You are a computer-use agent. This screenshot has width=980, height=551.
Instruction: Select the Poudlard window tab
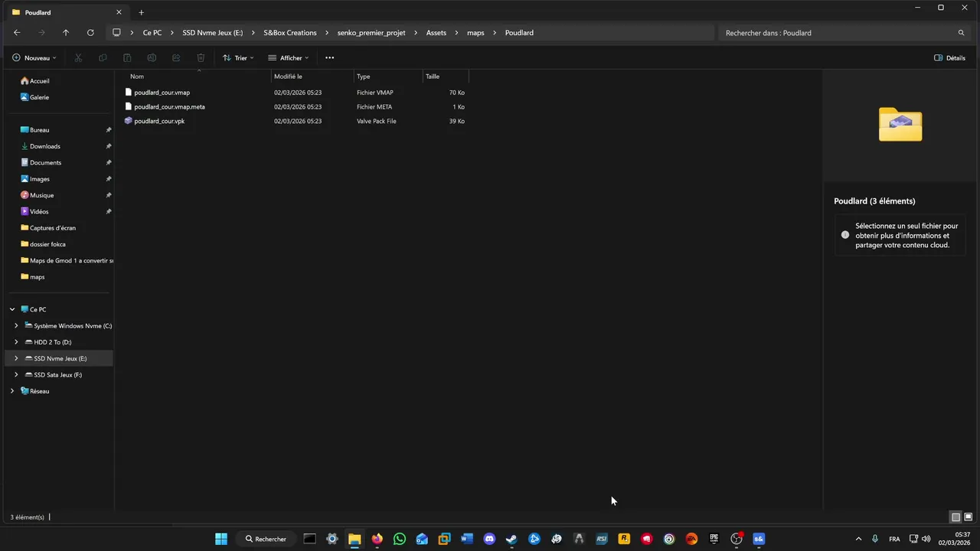(x=67, y=12)
